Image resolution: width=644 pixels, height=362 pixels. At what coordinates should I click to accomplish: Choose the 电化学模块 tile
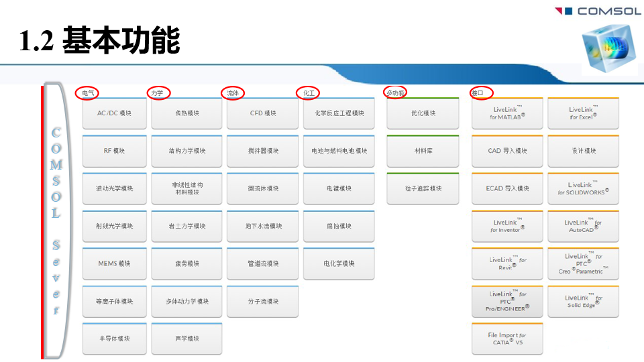point(339,263)
